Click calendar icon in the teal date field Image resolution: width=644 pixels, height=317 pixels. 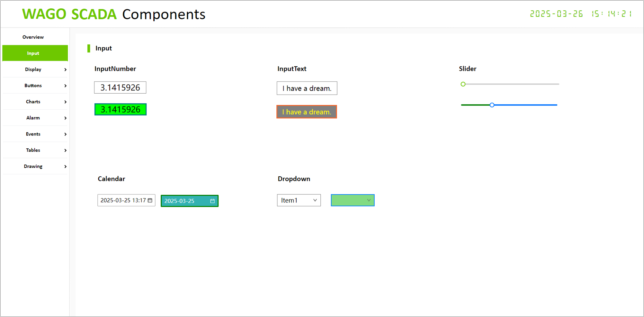click(x=212, y=201)
